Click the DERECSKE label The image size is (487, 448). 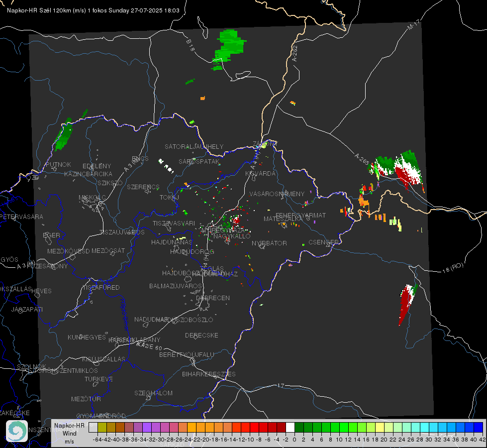coord(201,336)
